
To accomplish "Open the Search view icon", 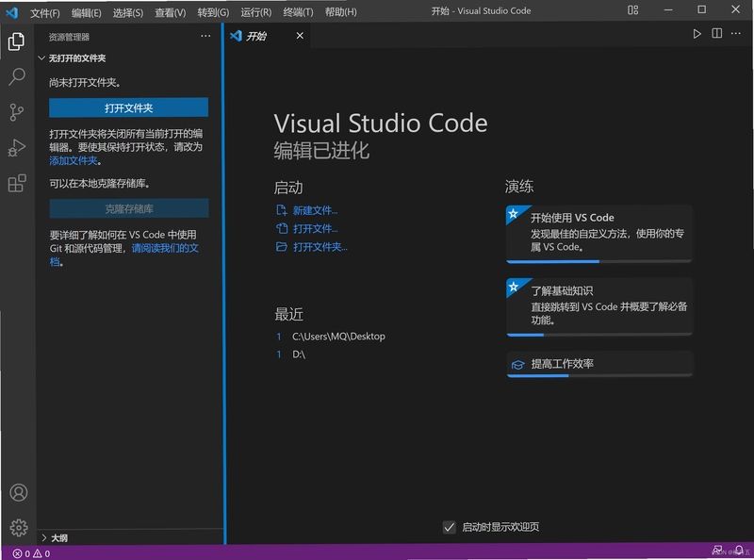I will (x=17, y=76).
